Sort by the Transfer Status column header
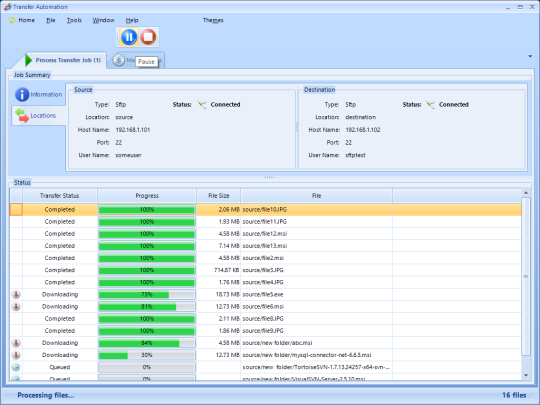The width and height of the screenshot is (540, 405). [60, 196]
